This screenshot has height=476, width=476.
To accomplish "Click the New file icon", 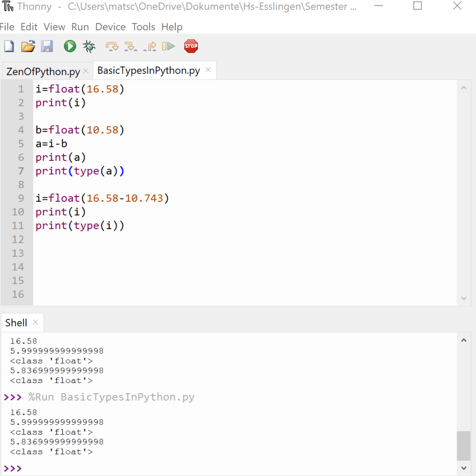I will coord(9,46).
